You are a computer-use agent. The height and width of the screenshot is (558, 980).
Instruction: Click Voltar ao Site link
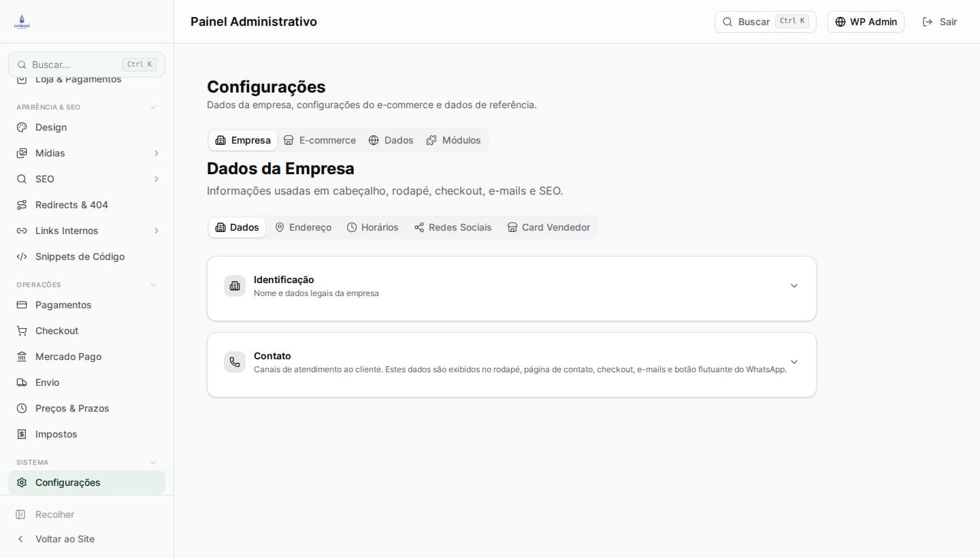point(65,539)
